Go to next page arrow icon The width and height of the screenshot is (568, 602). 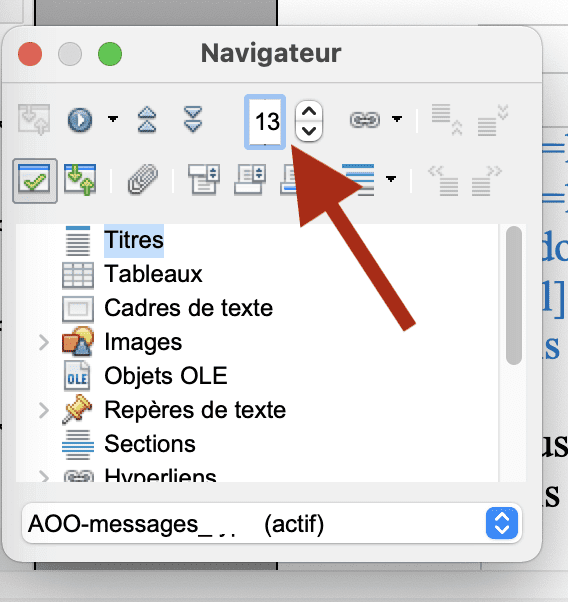click(x=193, y=120)
